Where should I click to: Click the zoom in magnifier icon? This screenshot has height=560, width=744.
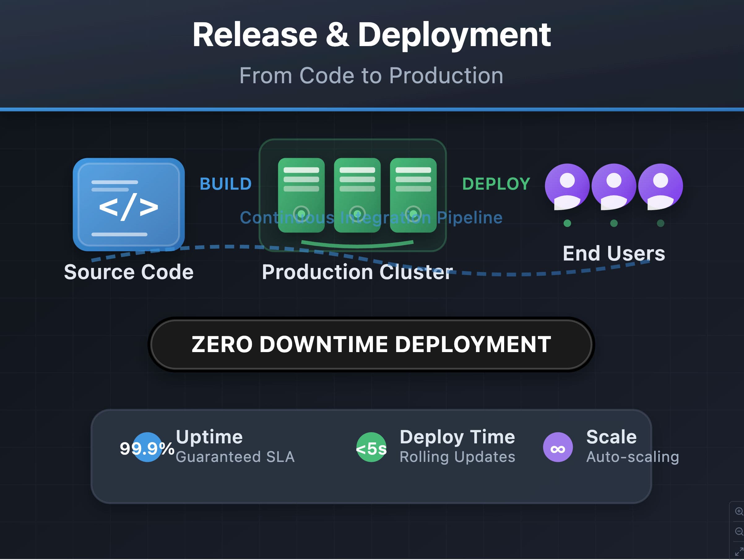coord(739,511)
